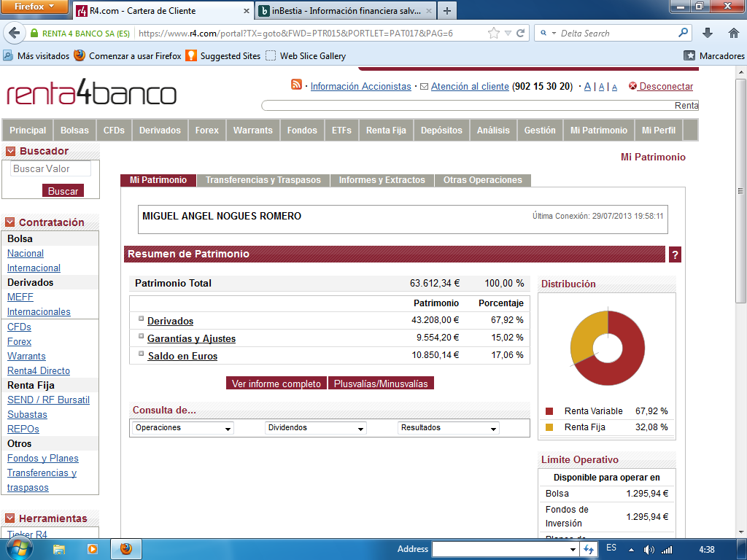Open Firefox downloads arrow icon
Viewport: 747px width, 560px height.
[707, 33]
